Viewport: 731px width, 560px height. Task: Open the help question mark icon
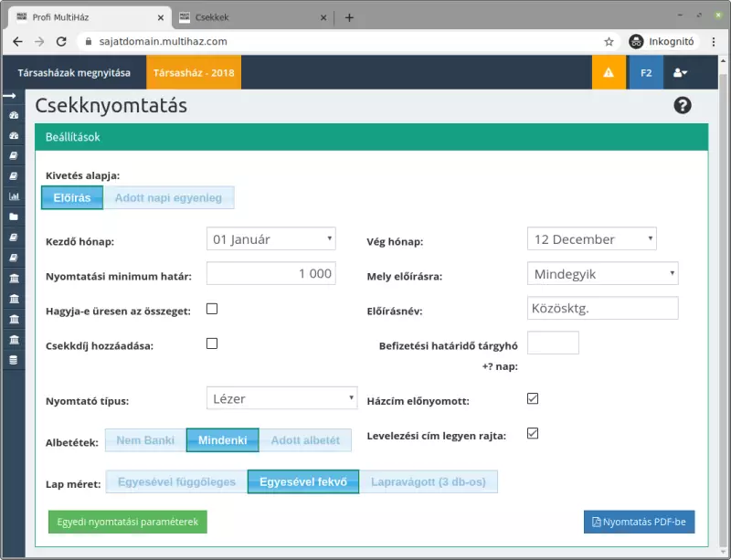683,106
